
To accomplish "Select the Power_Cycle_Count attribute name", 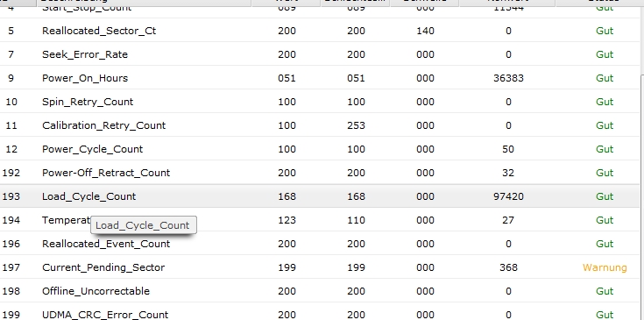I will click(x=92, y=149).
